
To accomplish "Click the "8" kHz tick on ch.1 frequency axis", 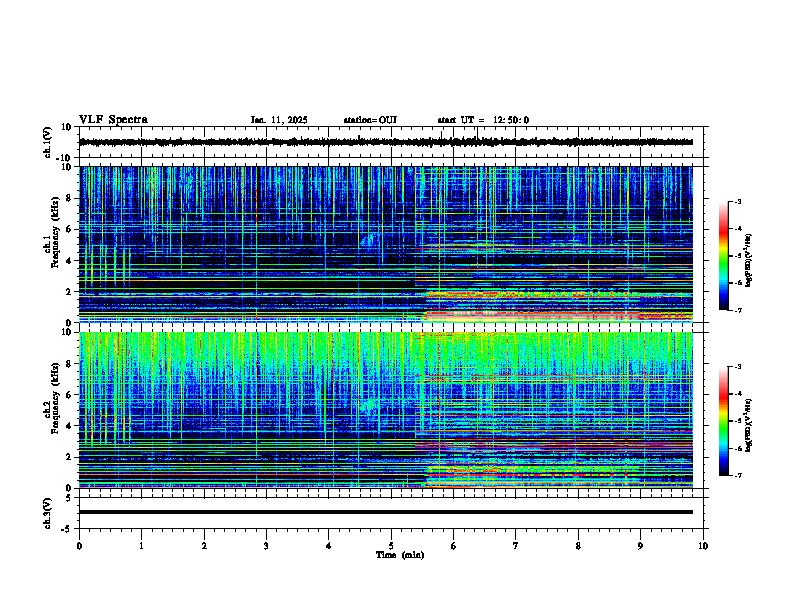I will click(70, 198).
